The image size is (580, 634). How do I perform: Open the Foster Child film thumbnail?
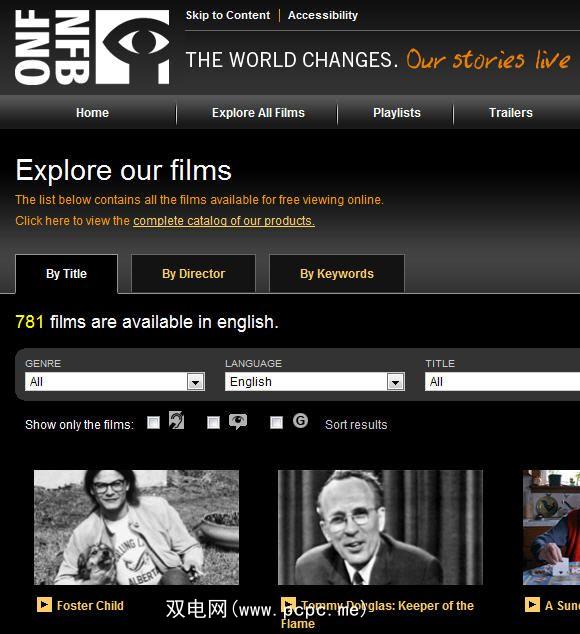pyautogui.click(x=136, y=527)
